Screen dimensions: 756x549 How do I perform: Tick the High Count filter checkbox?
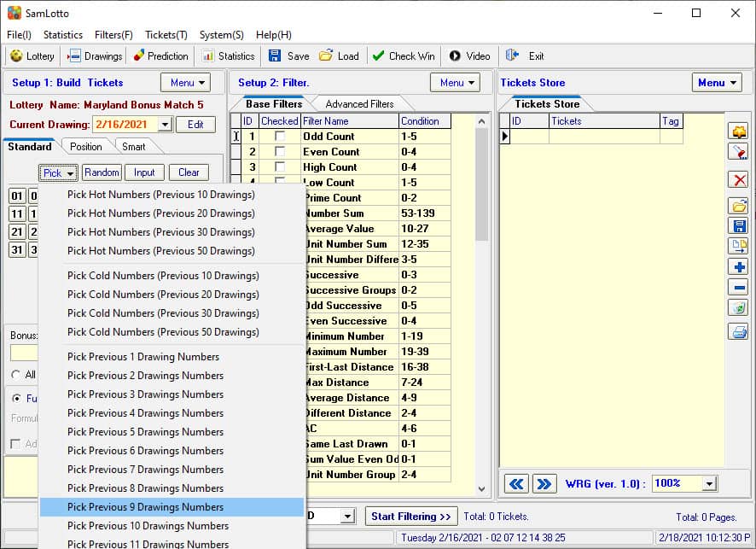pyautogui.click(x=280, y=166)
